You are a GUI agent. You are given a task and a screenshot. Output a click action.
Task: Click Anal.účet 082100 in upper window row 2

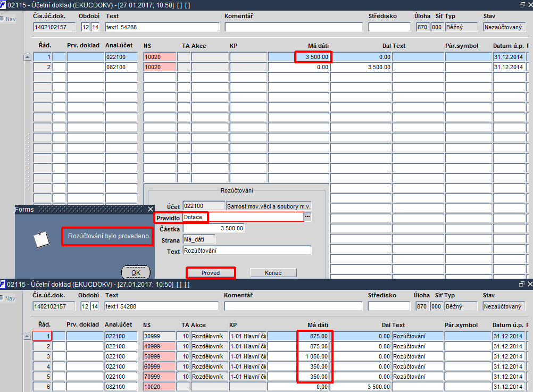pos(121,67)
